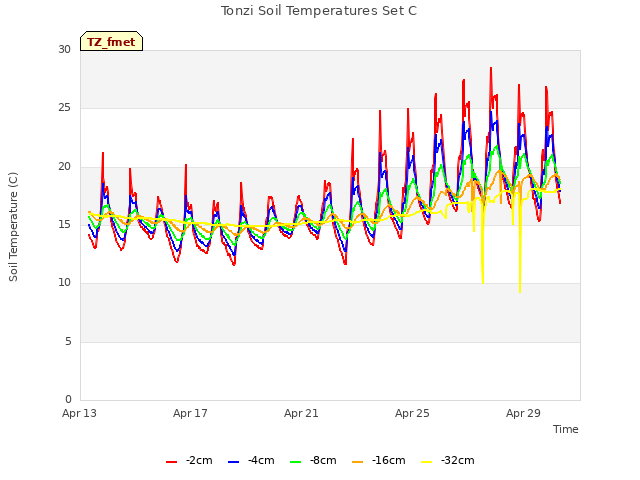Toggle the -2cm series legend label
This screenshot has height=480, width=640.
199,460
